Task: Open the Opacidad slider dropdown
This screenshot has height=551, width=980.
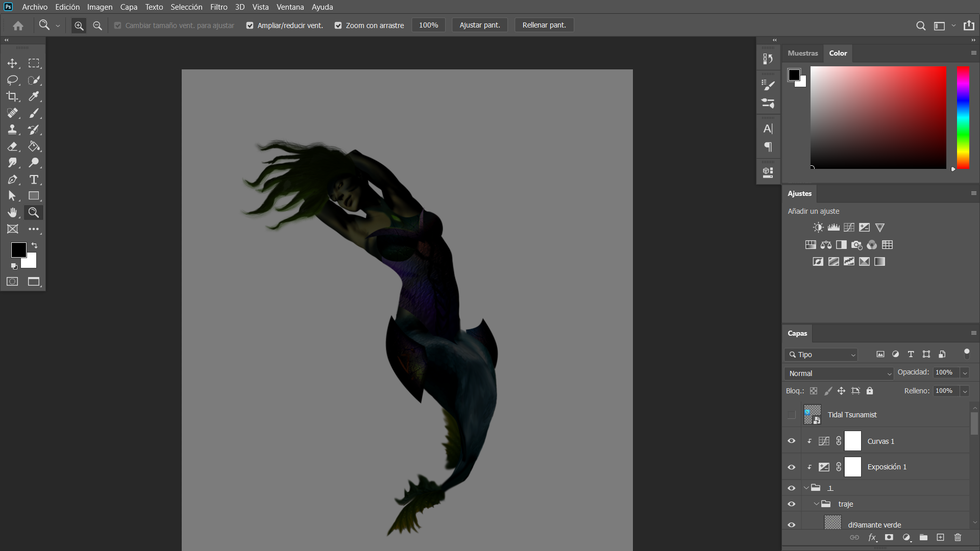Action: point(965,373)
